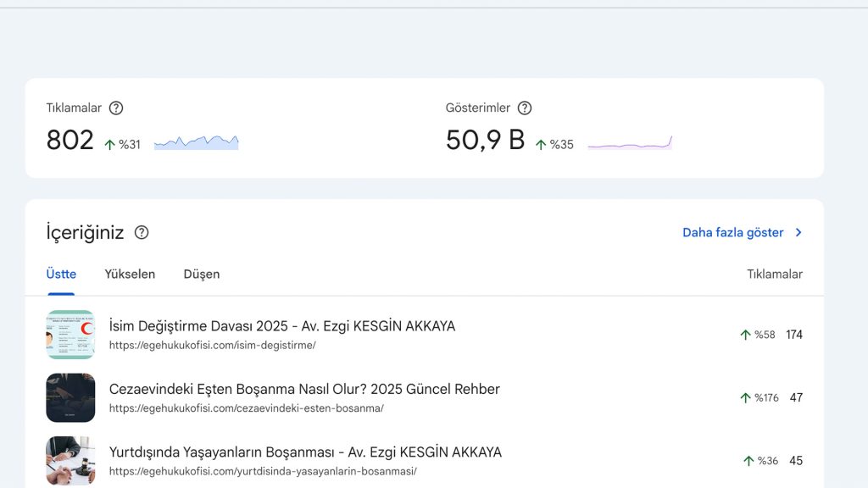
Task: Open İsim Değiştirme Davası 2025 page title
Action: coord(282,326)
